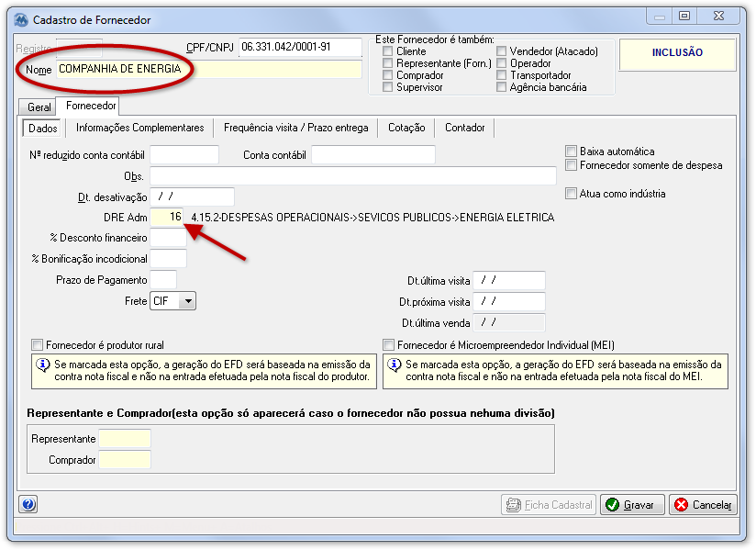Click the Dt.última visita field

509,280
